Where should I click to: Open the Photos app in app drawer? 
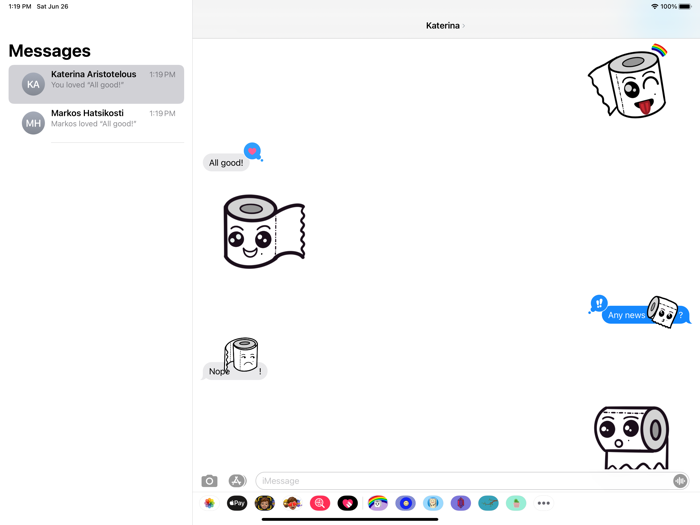click(x=209, y=504)
